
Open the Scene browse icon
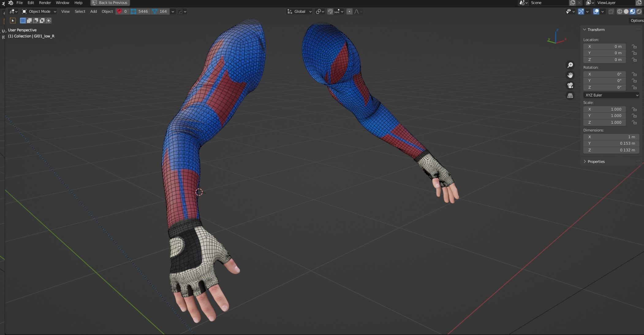click(523, 3)
